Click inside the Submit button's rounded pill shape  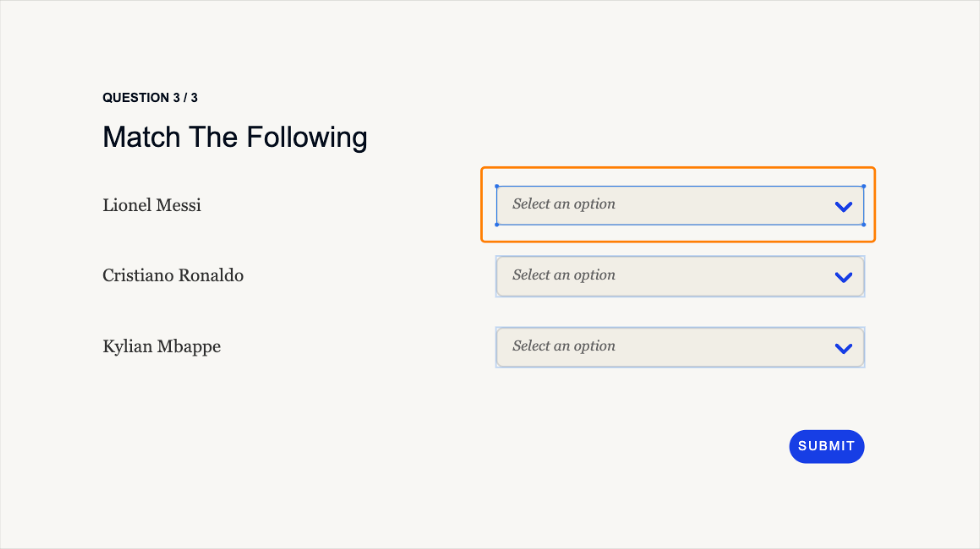pyautogui.click(x=826, y=446)
